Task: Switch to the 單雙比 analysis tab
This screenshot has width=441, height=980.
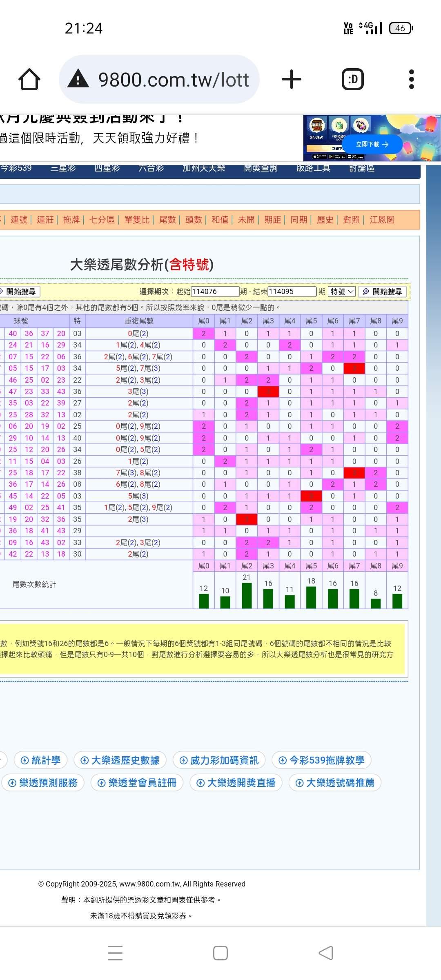Action: (x=137, y=220)
